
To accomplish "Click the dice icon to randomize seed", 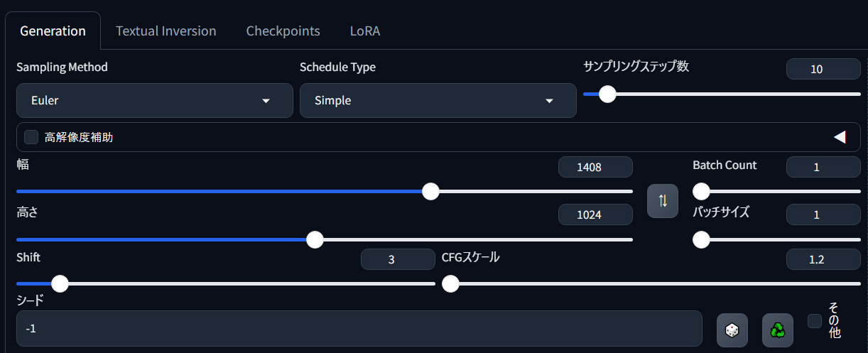I will (x=732, y=330).
